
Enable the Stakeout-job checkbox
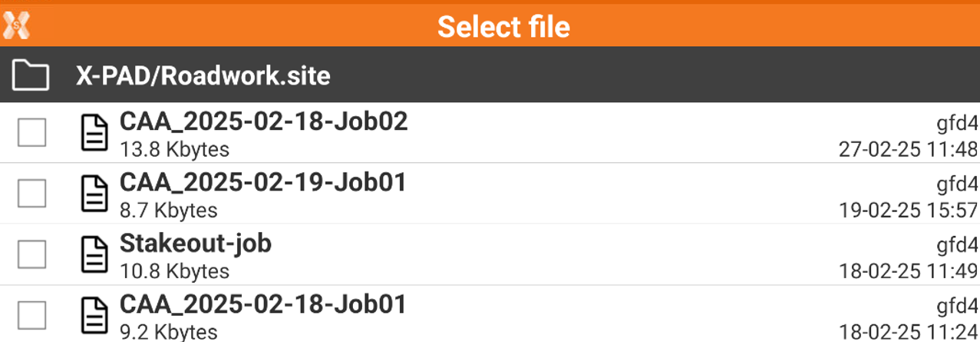pos(31,254)
